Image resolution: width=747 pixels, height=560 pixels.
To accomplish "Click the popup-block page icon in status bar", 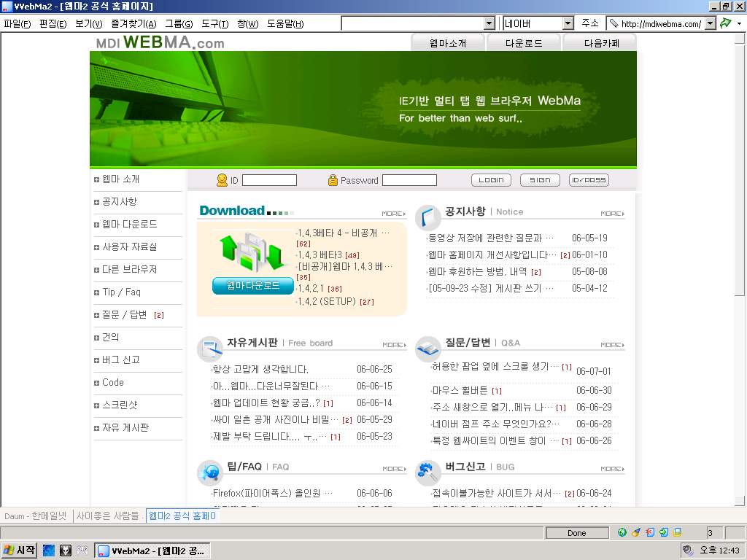I will (650, 532).
